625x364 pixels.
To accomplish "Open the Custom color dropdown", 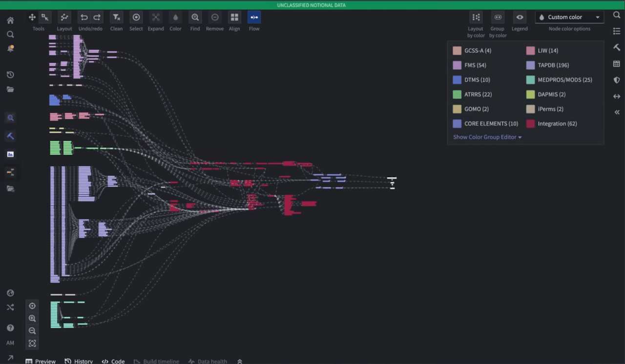I will [x=569, y=18].
